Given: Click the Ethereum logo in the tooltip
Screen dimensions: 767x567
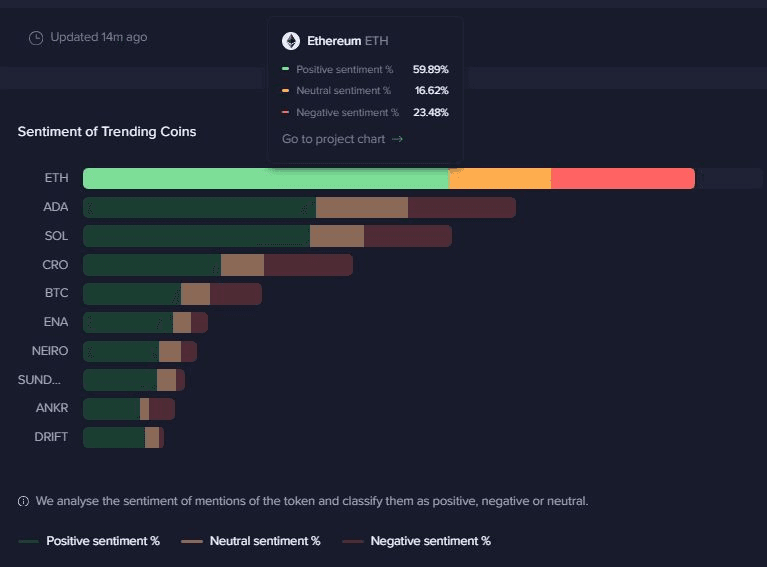Looking at the screenshot, I should coord(291,41).
